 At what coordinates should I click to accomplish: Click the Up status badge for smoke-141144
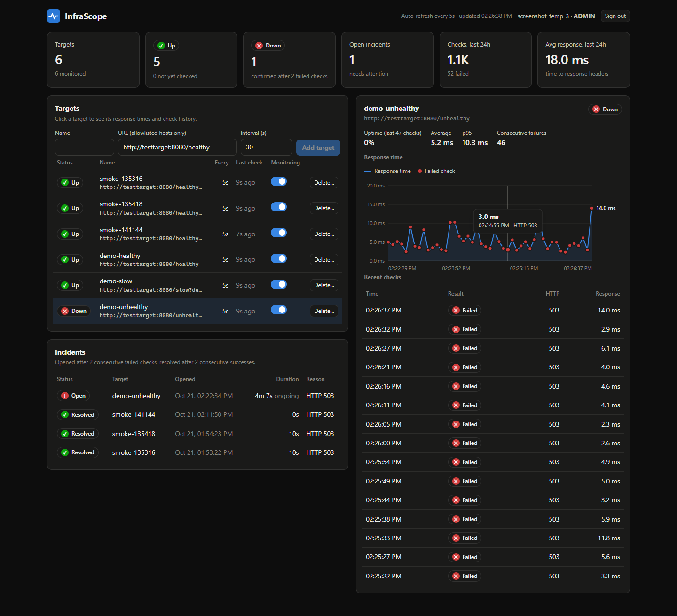pyautogui.click(x=70, y=234)
